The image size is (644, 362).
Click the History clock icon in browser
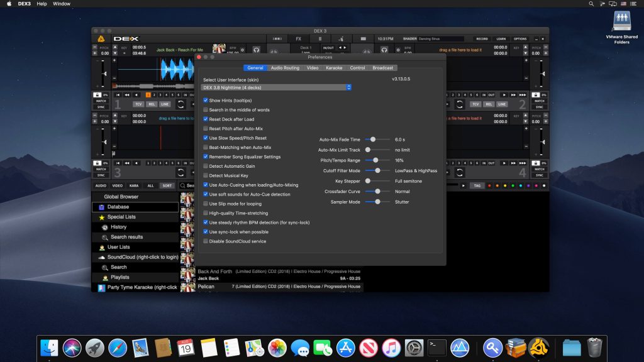[x=104, y=227]
